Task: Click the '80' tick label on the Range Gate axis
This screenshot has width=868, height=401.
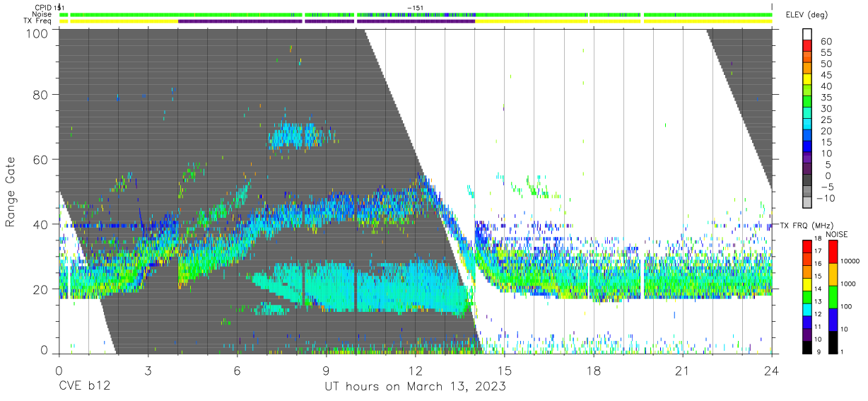Action: (x=42, y=95)
